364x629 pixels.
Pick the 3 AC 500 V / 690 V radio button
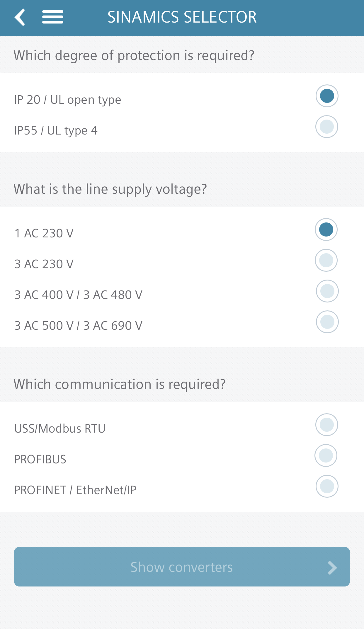coord(327,322)
